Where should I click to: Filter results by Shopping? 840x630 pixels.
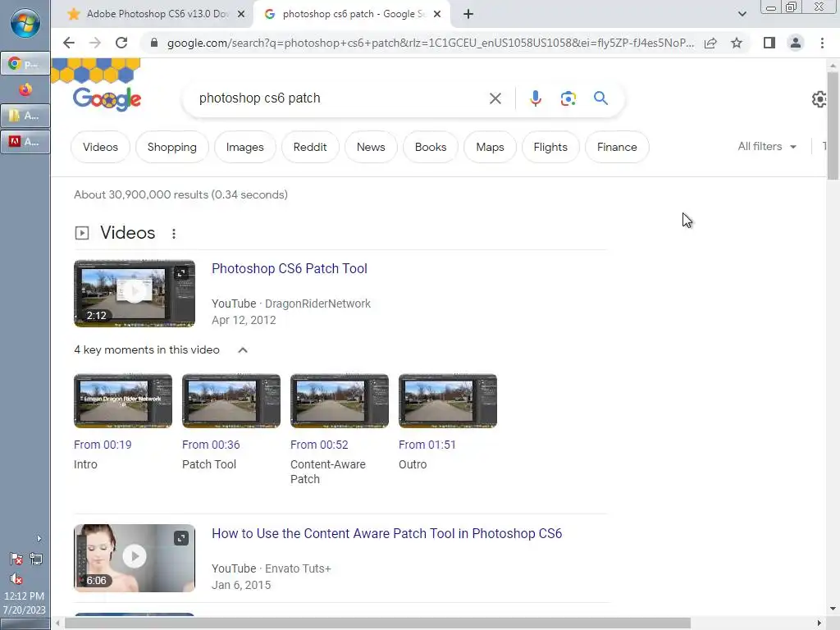point(172,147)
